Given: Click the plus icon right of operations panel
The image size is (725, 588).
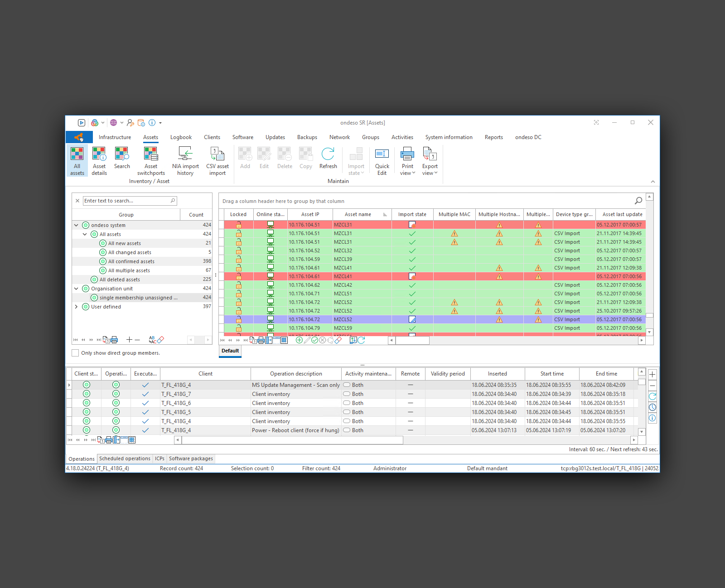Looking at the screenshot, I should pos(652,374).
